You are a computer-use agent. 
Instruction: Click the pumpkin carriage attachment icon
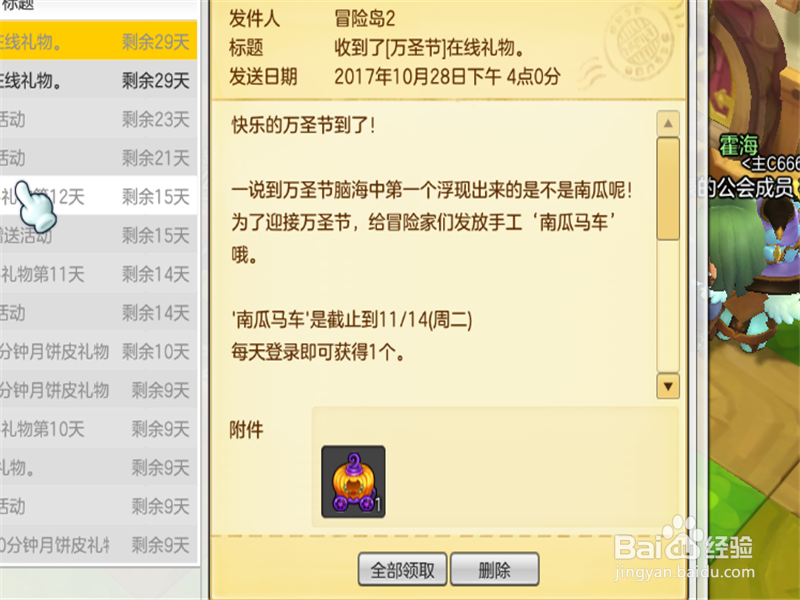353,482
